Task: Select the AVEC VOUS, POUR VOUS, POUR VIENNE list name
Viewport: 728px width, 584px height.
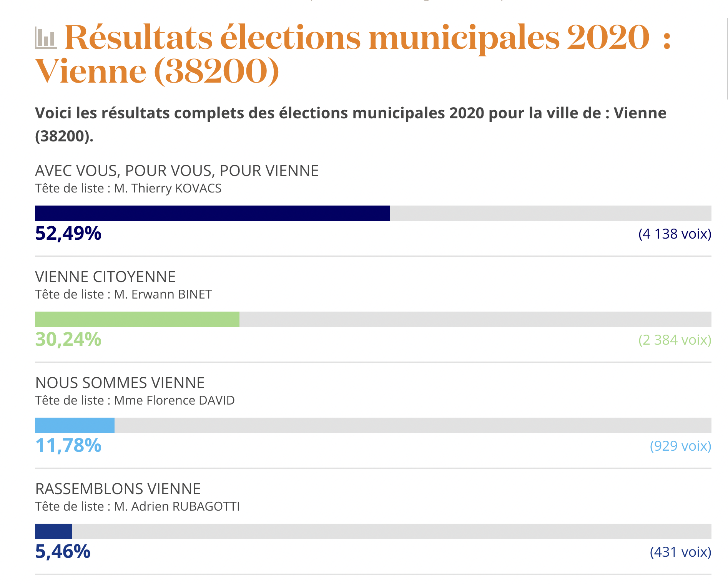Action: click(177, 171)
